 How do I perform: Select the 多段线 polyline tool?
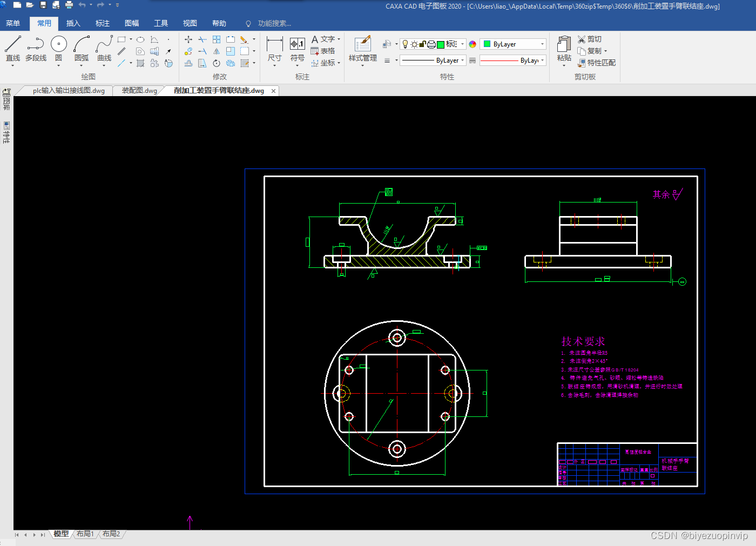click(36, 48)
